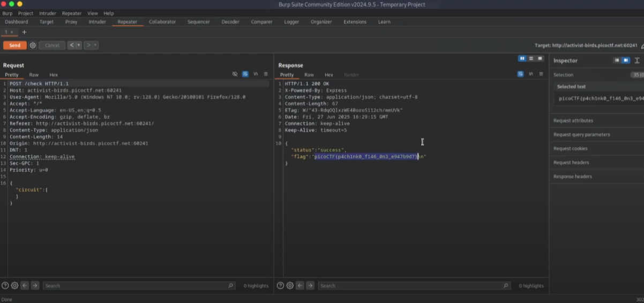Focus the Response panel search field

pos(414,286)
